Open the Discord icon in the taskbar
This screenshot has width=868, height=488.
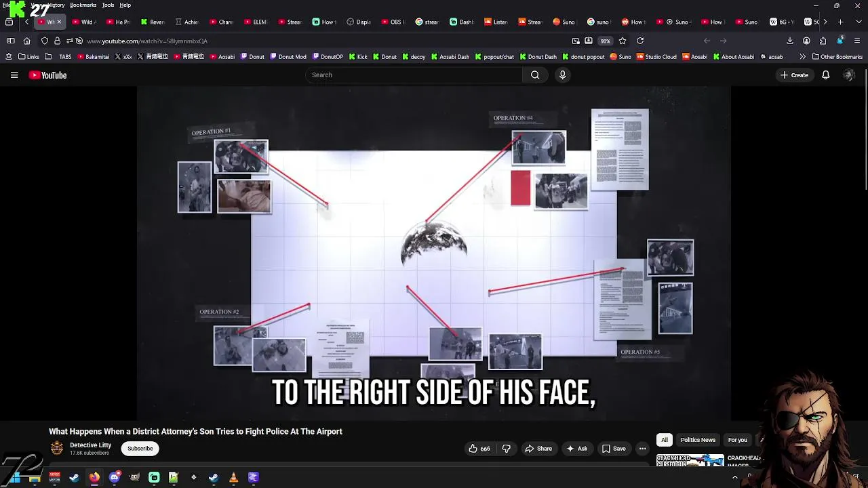(114, 477)
